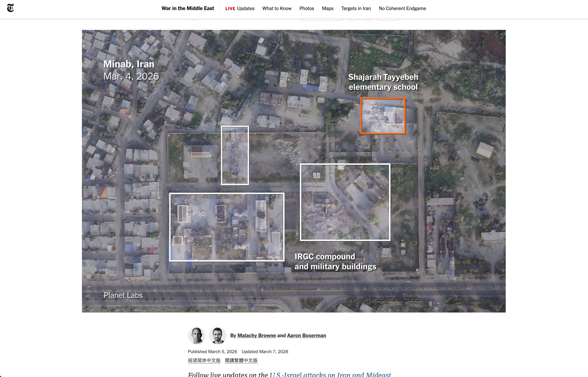Open No Coherent Endgame link

[x=402, y=8]
